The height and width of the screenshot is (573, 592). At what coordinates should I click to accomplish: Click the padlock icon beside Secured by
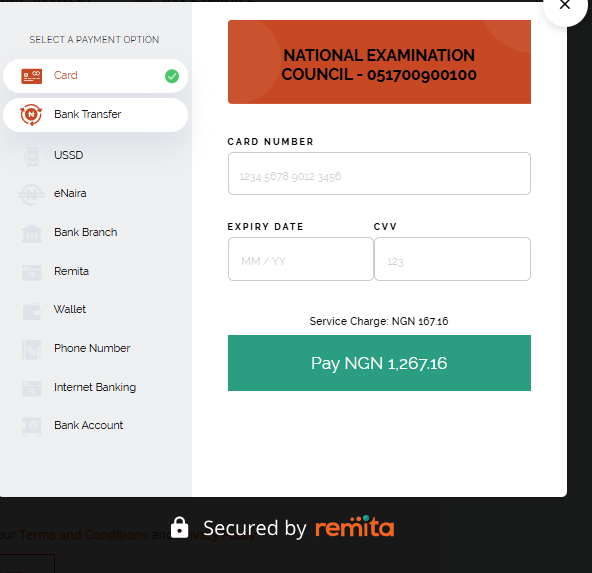pos(179,527)
